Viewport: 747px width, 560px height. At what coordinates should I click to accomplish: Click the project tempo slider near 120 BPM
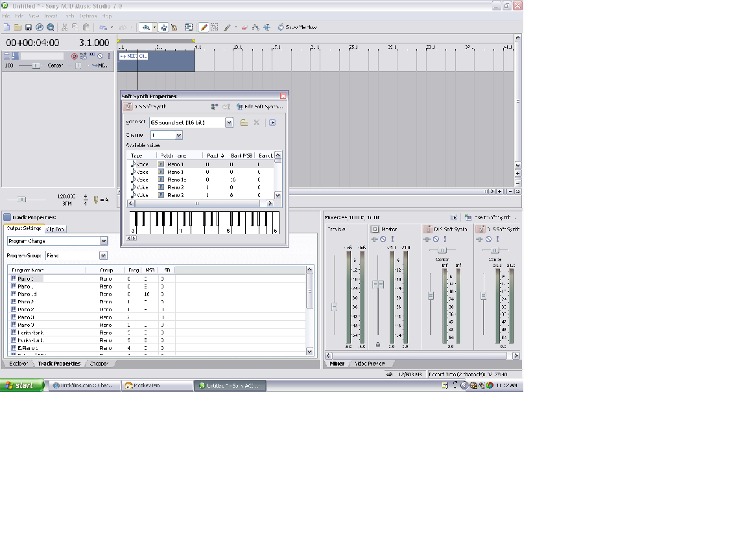click(x=23, y=200)
